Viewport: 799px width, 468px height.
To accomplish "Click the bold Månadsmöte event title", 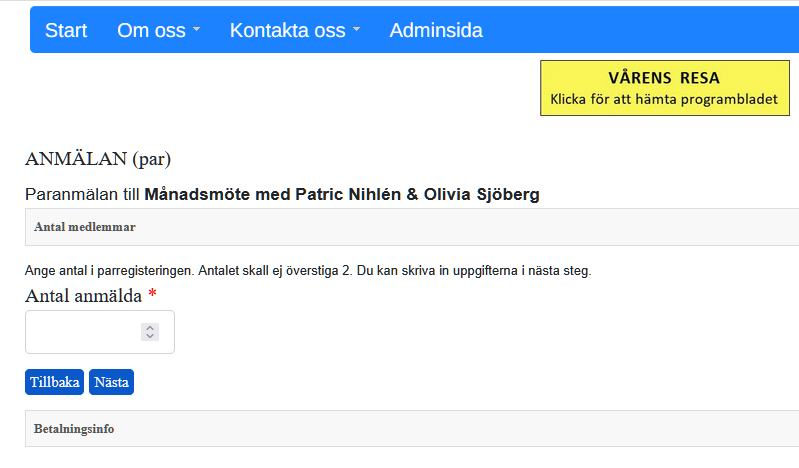I will [342, 194].
